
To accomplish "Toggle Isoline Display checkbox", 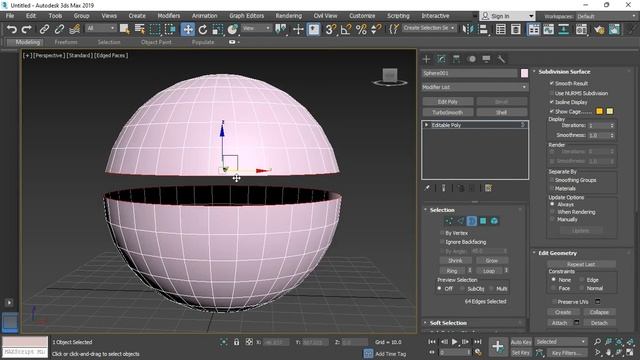I will pos(552,102).
